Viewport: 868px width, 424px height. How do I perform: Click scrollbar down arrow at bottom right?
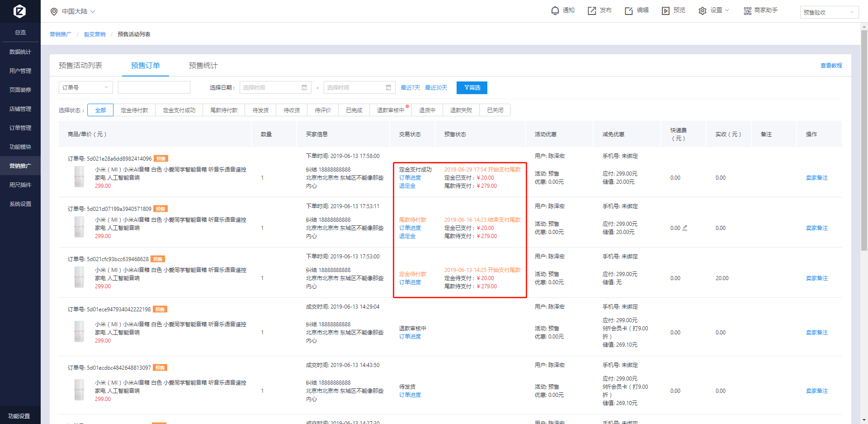click(864, 420)
